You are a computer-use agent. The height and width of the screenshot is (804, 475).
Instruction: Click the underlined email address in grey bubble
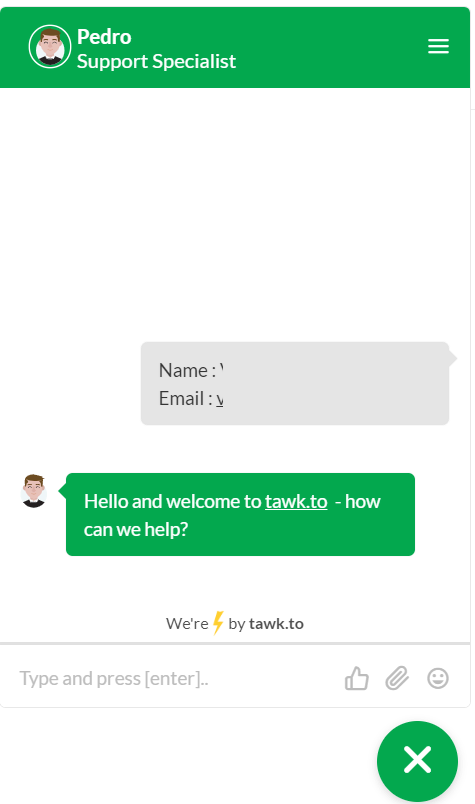tap(220, 398)
